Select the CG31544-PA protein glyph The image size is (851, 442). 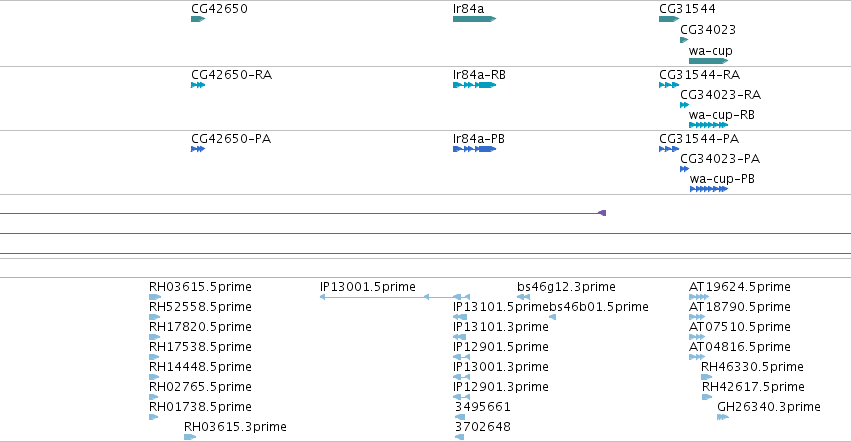(669, 149)
